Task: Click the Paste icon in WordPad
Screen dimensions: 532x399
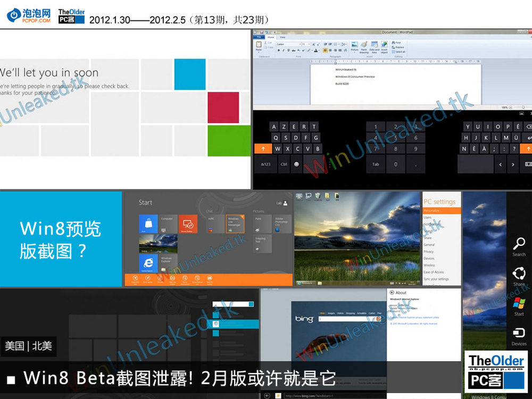Action: [x=259, y=46]
